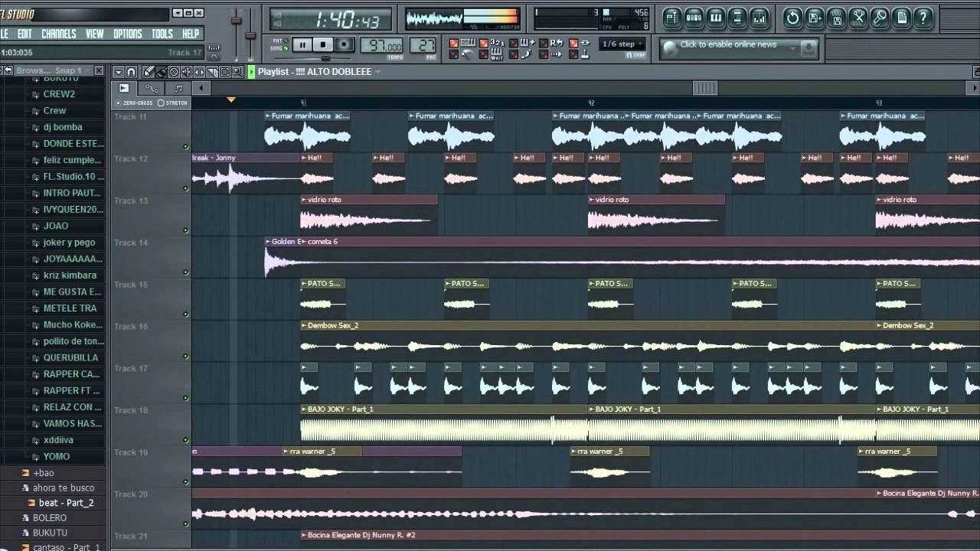
Task: Open the 1/6 step snap dropdown
Action: (x=621, y=44)
